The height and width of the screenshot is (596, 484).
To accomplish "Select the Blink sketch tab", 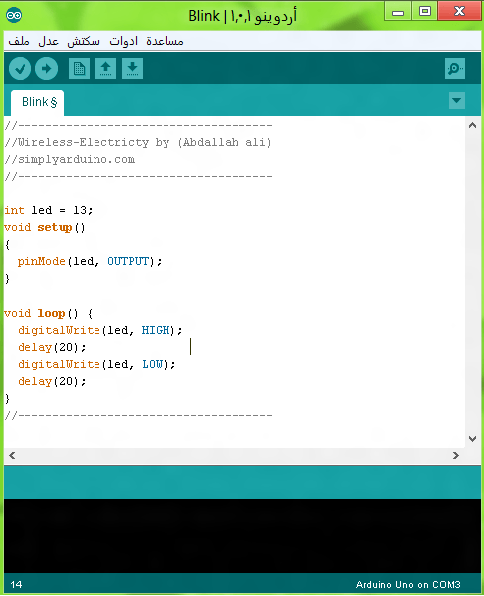I will [38, 103].
